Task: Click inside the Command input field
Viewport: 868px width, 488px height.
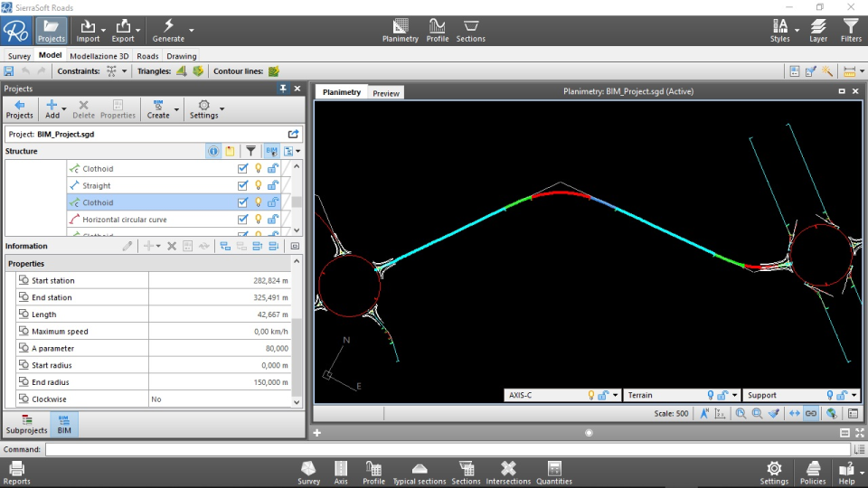Action: pyautogui.click(x=447, y=449)
